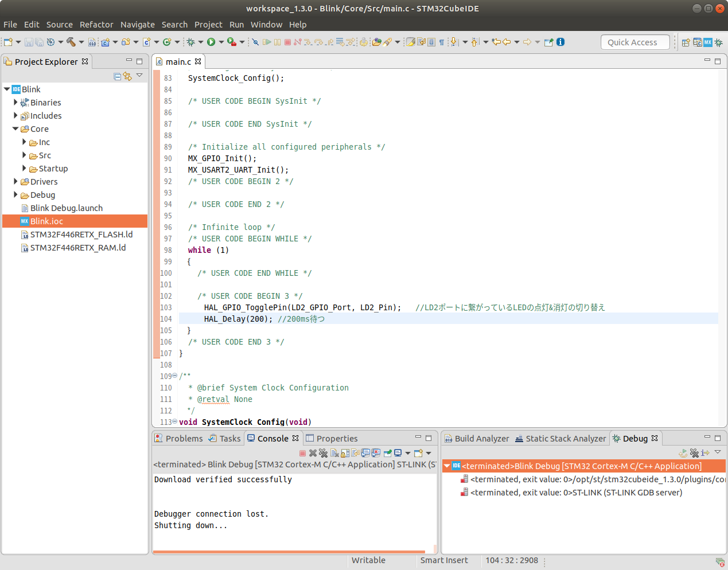The height and width of the screenshot is (570, 728).
Task: Switch to the Problems tab
Action: click(178, 438)
